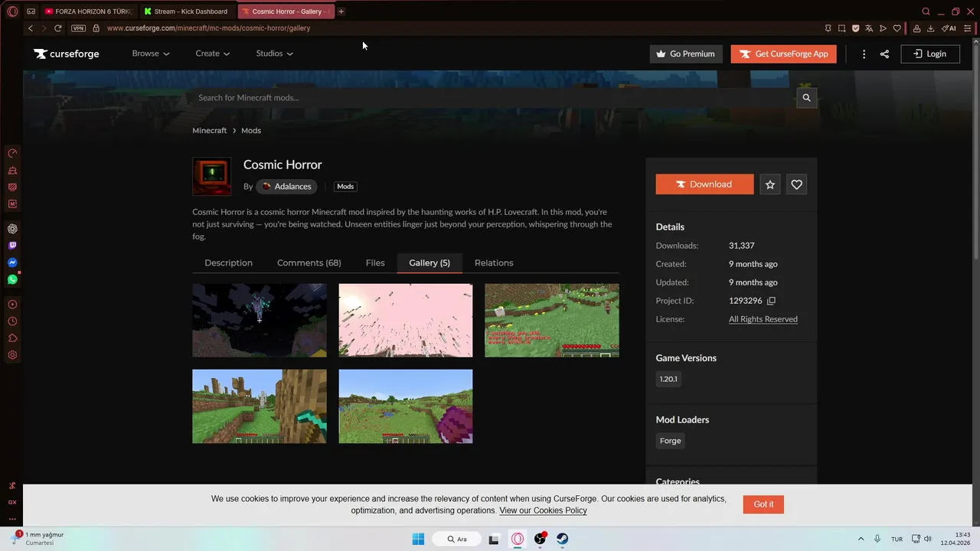Click Go Premium button
980x551 pixels.
(686, 54)
